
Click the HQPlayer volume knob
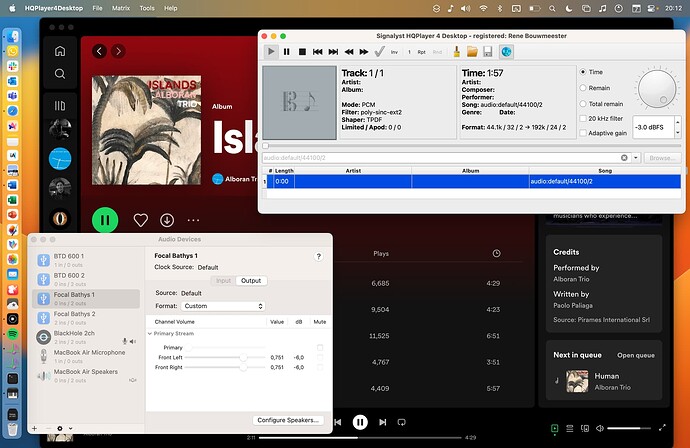coord(657,89)
